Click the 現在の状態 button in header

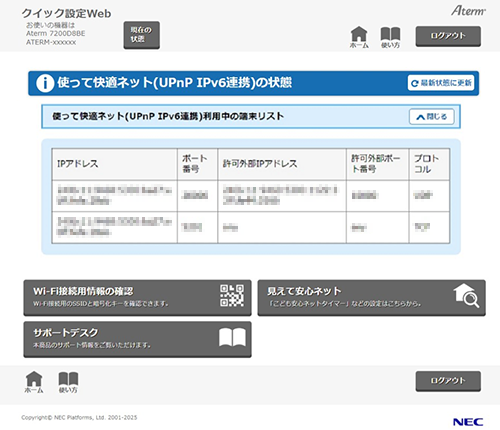coord(141,35)
